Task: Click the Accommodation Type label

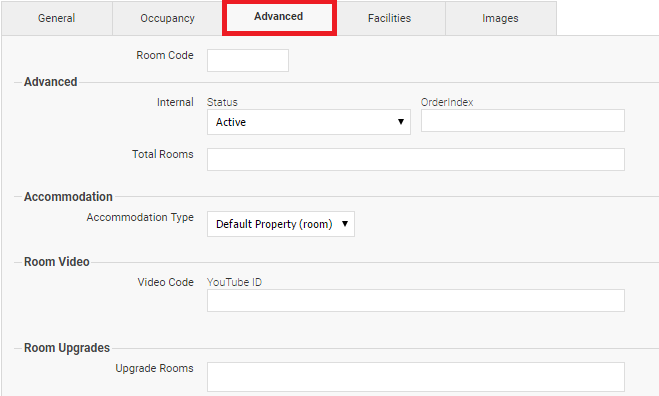Action: [140, 217]
